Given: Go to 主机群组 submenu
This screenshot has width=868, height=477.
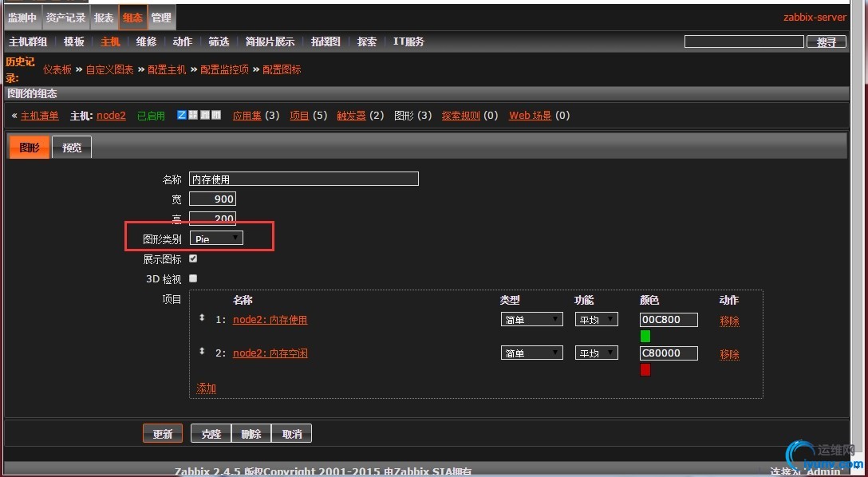Looking at the screenshot, I should (28, 41).
